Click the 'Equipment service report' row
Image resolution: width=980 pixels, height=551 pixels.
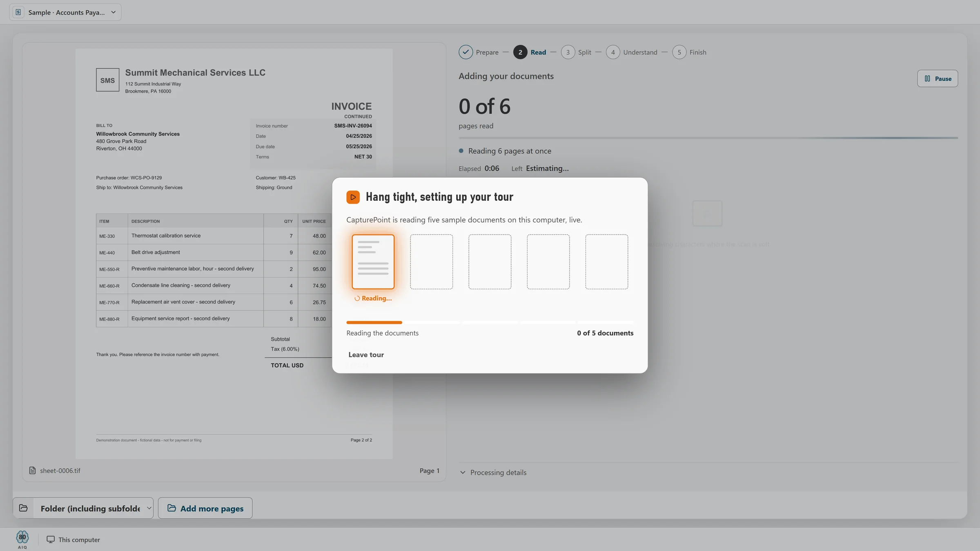click(214, 319)
